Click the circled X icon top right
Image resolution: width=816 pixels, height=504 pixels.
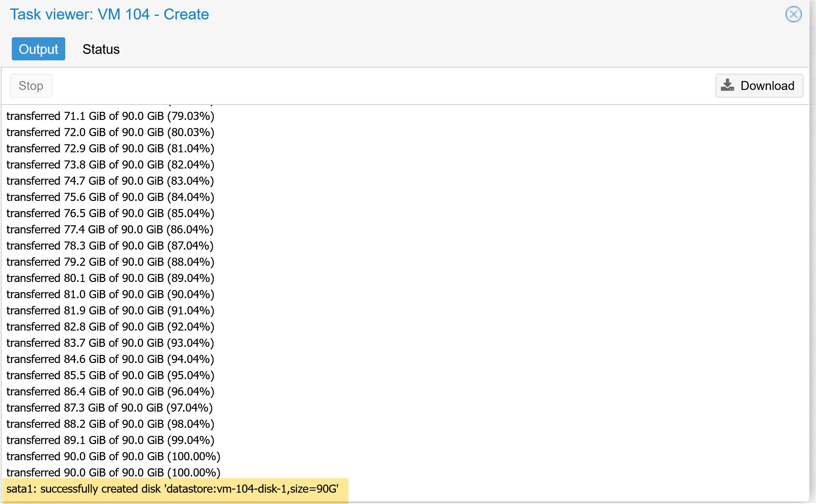[x=793, y=14]
